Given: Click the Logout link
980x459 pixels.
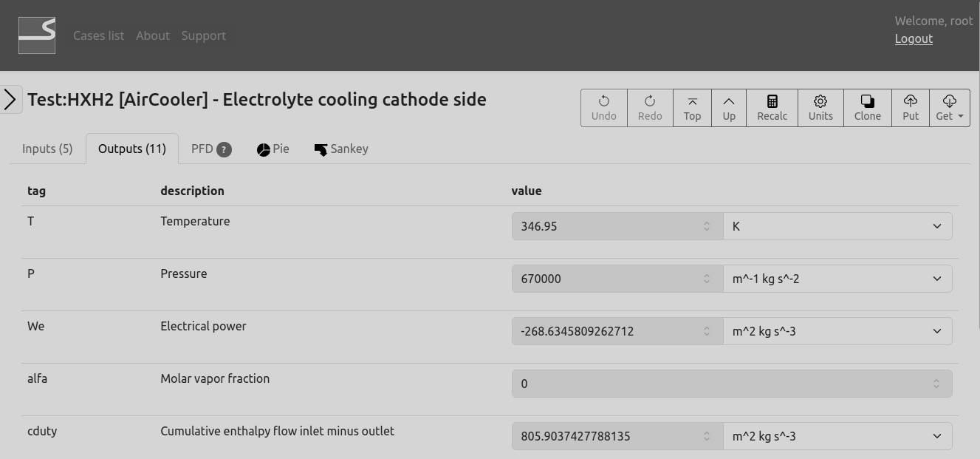Looking at the screenshot, I should pos(914,38).
